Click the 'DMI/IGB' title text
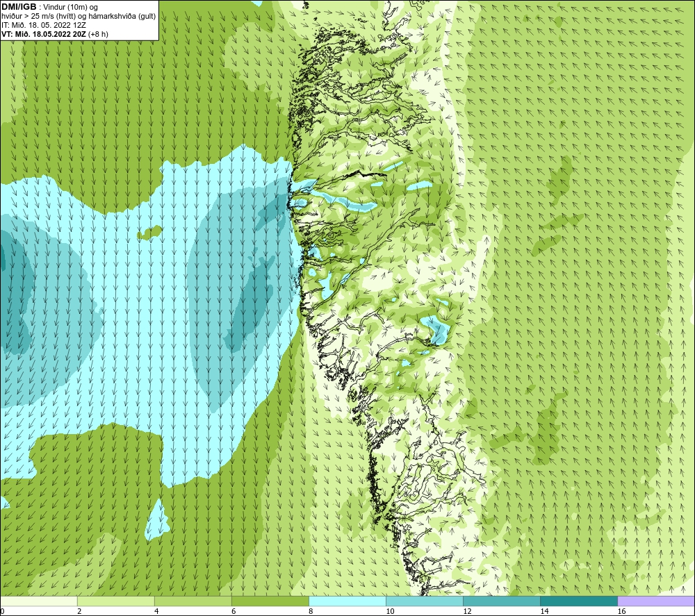The height and width of the screenshot is (616, 695). click(19, 7)
